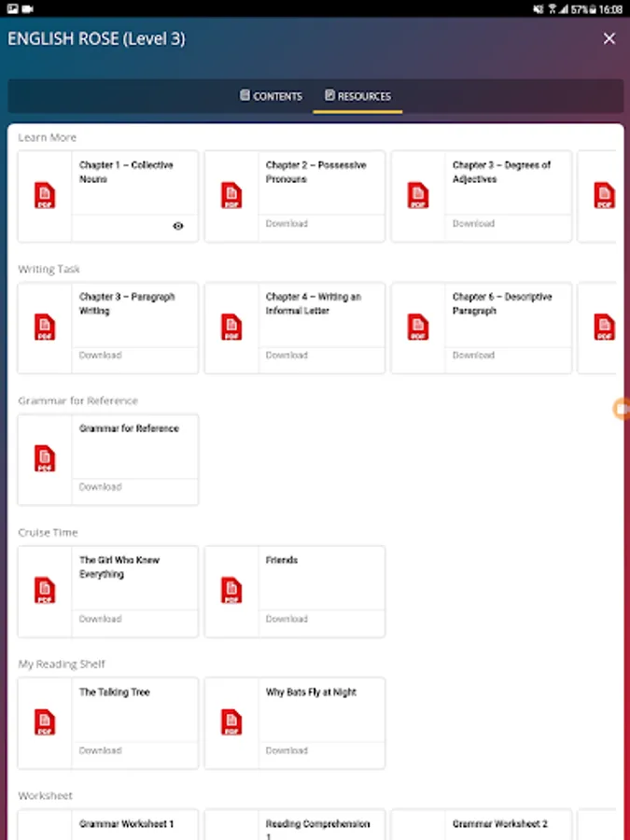Open the Reading Comprehension 1 card
This screenshot has width=630, height=840.
pos(295,824)
